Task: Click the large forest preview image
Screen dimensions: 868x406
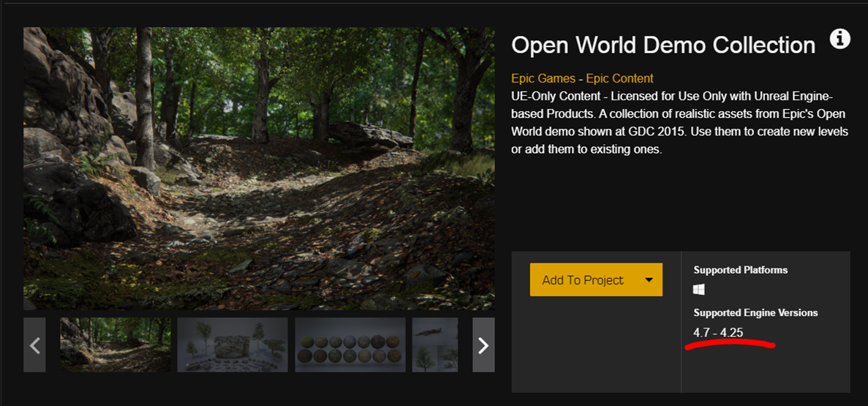Action: pyautogui.click(x=259, y=168)
